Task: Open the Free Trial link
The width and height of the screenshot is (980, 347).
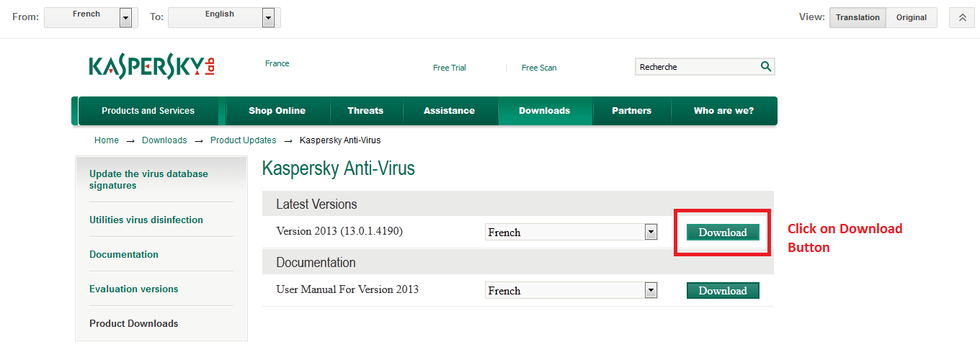Action: [x=450, y=68]
